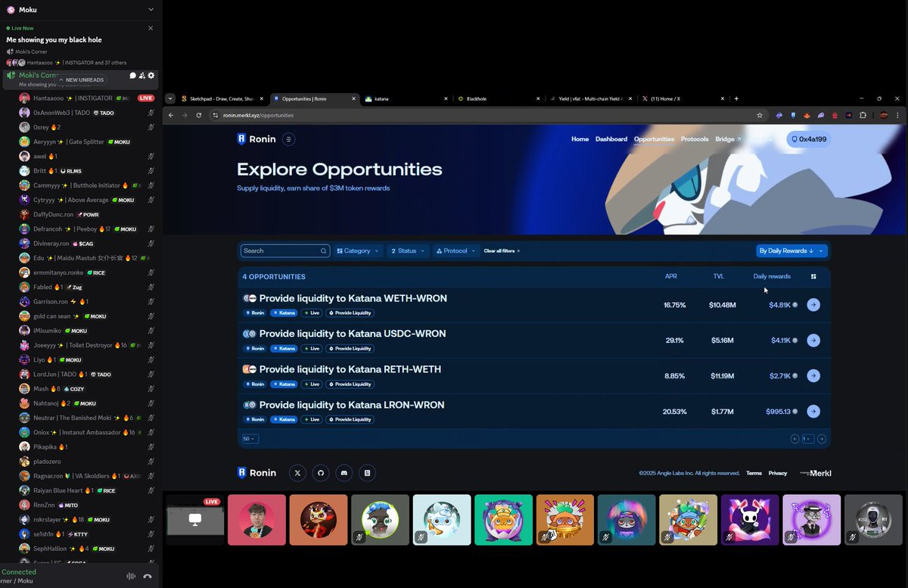
Task: Expand the Status filter dropdown
Action: [407, 250]
